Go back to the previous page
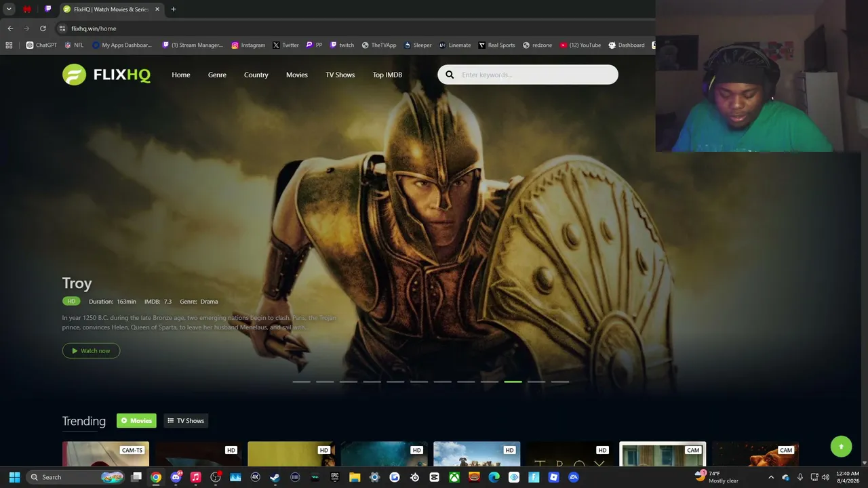Viewport: 868px width, 488px height. tap(10, 28)
